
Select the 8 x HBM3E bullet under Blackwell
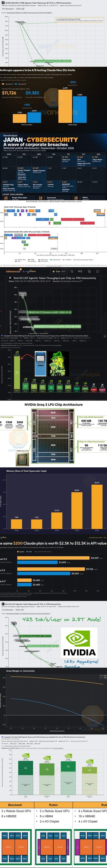click(x=9, y=816)
